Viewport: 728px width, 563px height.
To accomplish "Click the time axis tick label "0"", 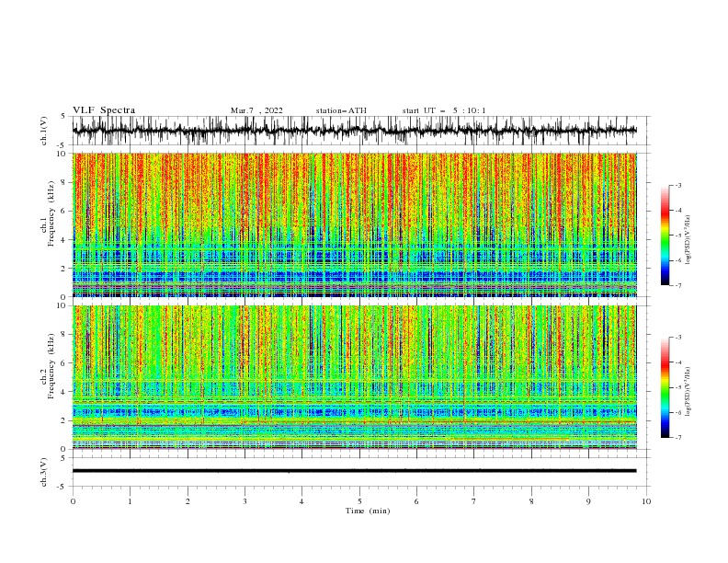I will 73,501.
